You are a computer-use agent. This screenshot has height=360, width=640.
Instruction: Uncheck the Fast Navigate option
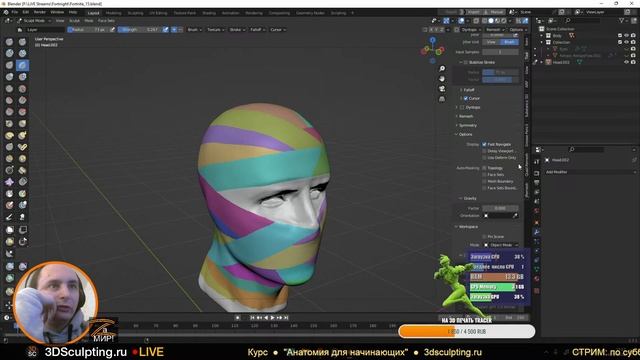click(484, 144)
